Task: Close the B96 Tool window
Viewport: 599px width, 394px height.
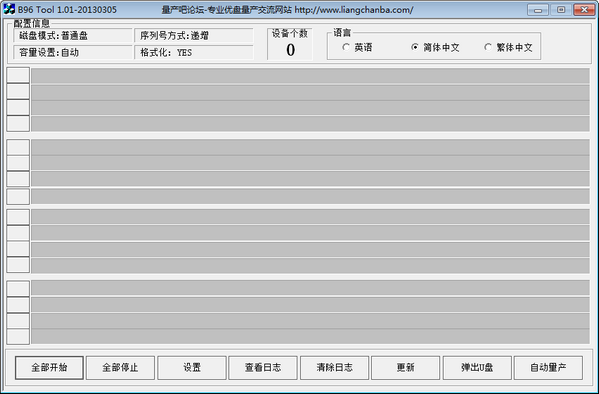Action: pos(584,10)
